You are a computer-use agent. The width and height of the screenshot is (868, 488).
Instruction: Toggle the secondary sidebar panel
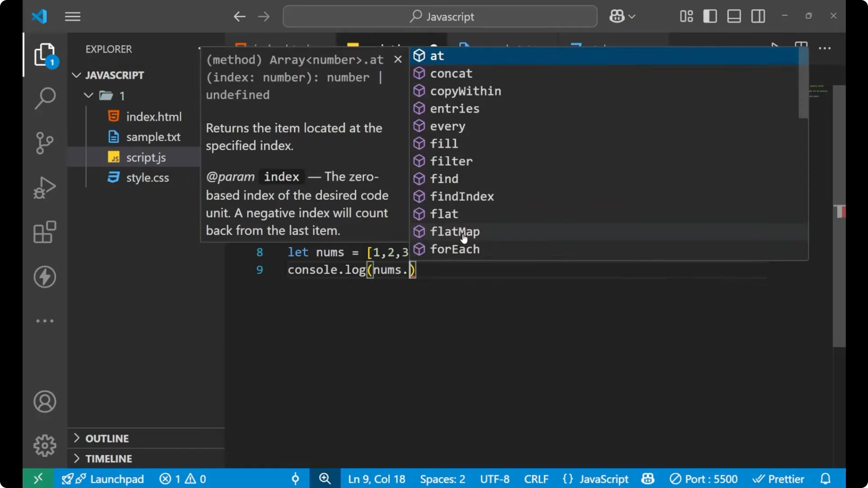click(x=758, y=16)
